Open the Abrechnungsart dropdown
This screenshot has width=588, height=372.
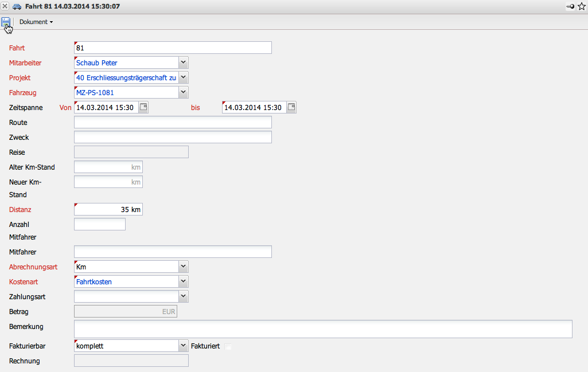[x=183, y=267]
